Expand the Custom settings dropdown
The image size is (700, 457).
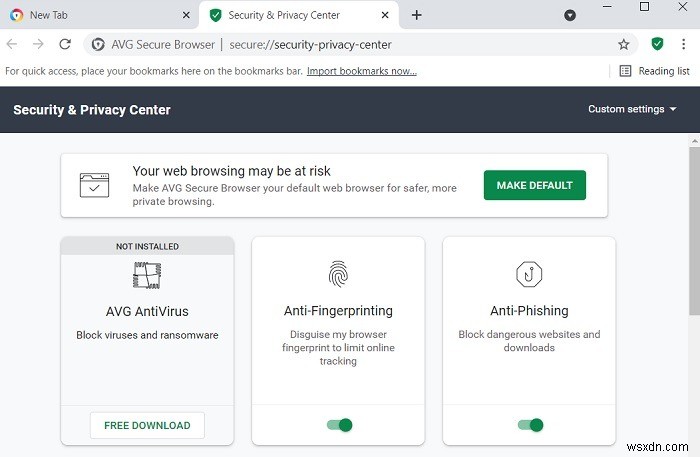pyautogui.click(x=632, y=109)
